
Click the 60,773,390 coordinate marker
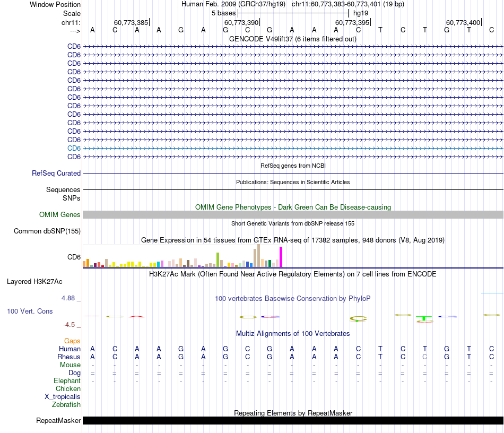(x=242, y=22)
